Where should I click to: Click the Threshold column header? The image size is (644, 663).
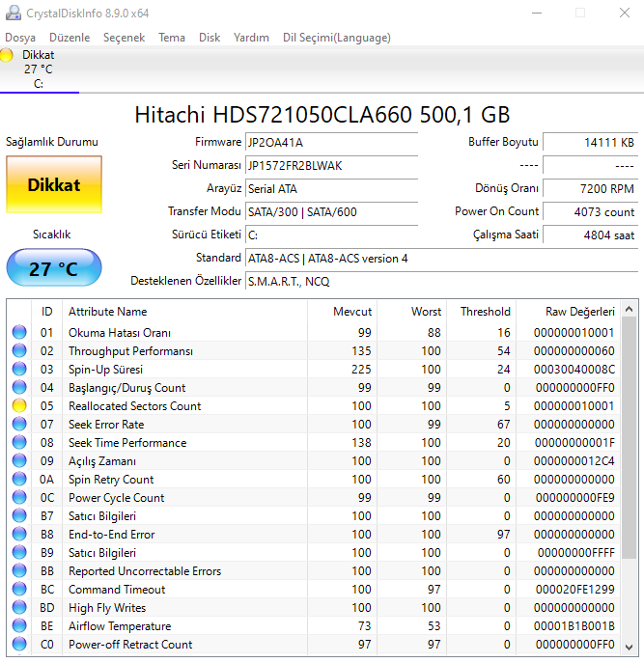[x=482, y=312]
